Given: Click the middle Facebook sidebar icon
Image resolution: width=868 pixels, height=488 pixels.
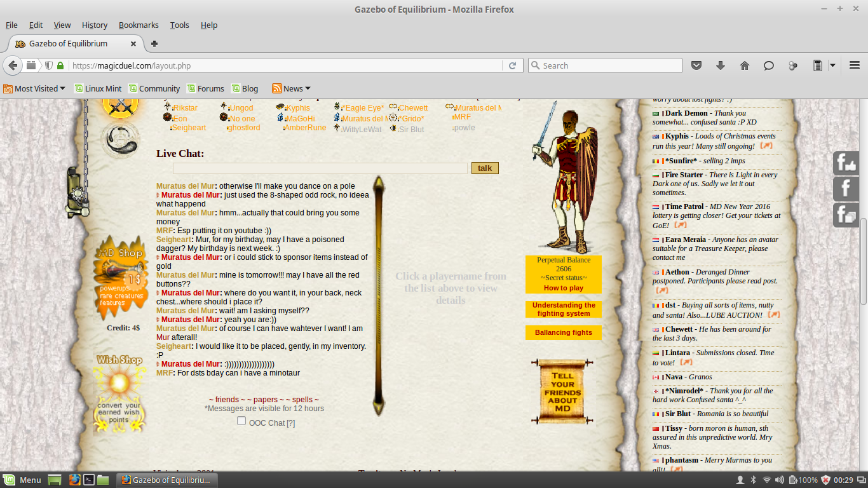Looking at the screenshot, I should tap(846, 189).
